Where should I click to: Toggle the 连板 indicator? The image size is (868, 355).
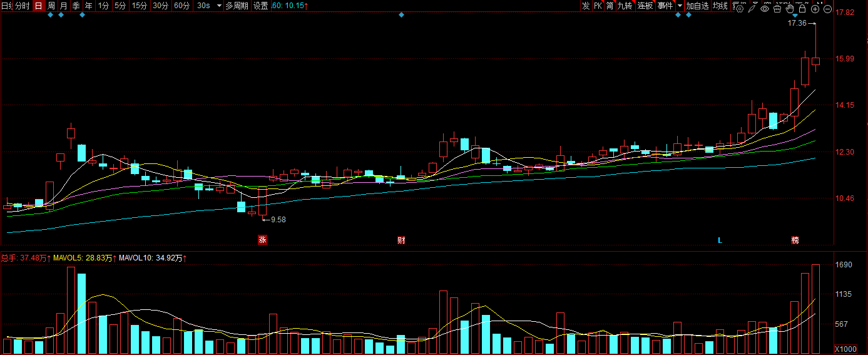click(x=645, y=6)
